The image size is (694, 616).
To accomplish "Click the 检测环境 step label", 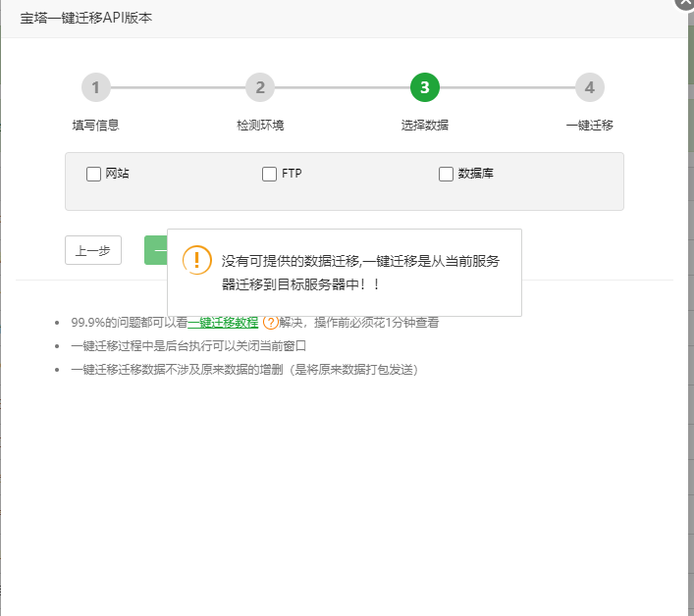I will 260,126.
